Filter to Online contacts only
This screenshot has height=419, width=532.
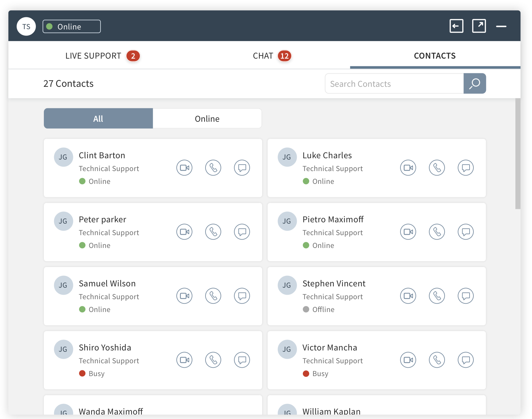click(207, 119)
